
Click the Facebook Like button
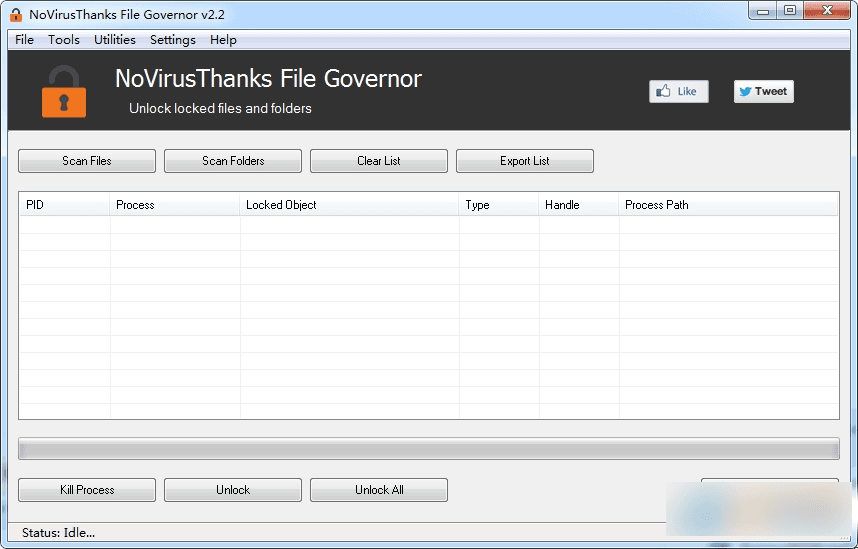coord(678,91)
